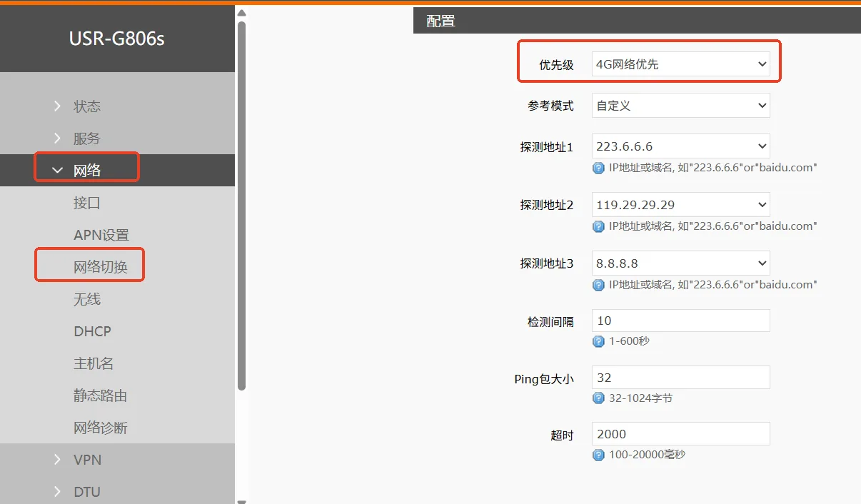
Task: Click the 100-20000毫秒 hint text
Action: 647,455
